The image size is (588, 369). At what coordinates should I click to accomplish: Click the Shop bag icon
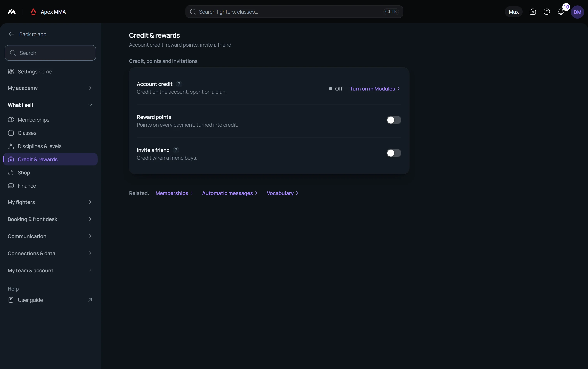(11, 172)
